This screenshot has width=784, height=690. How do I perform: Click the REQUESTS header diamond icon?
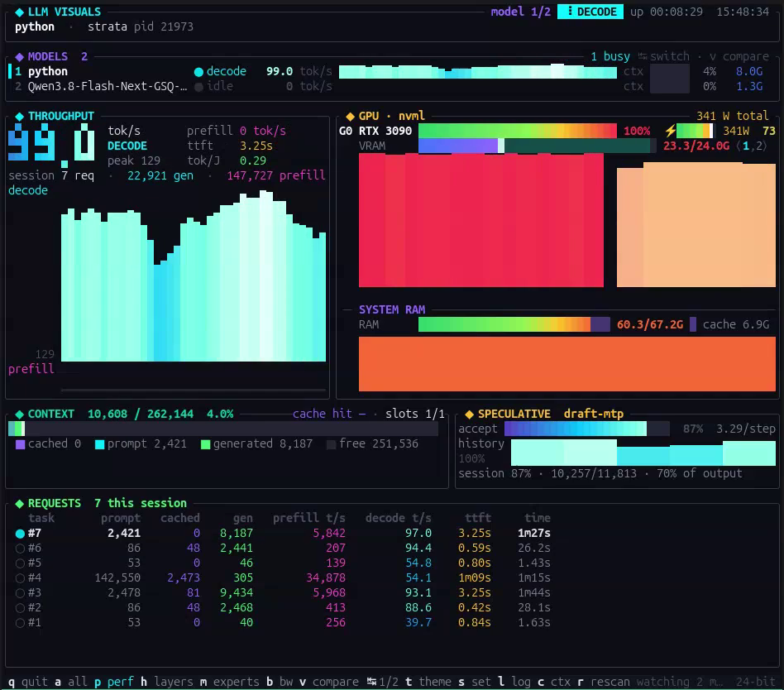[19, 503]
